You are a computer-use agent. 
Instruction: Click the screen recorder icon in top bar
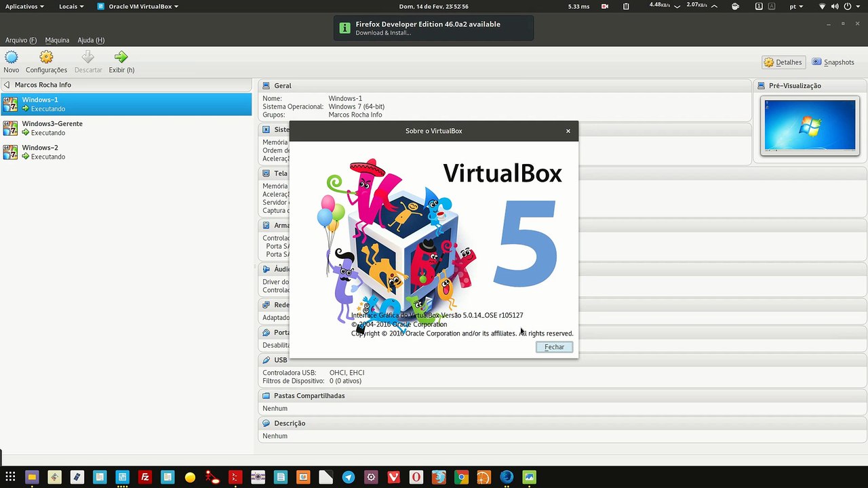606,6
